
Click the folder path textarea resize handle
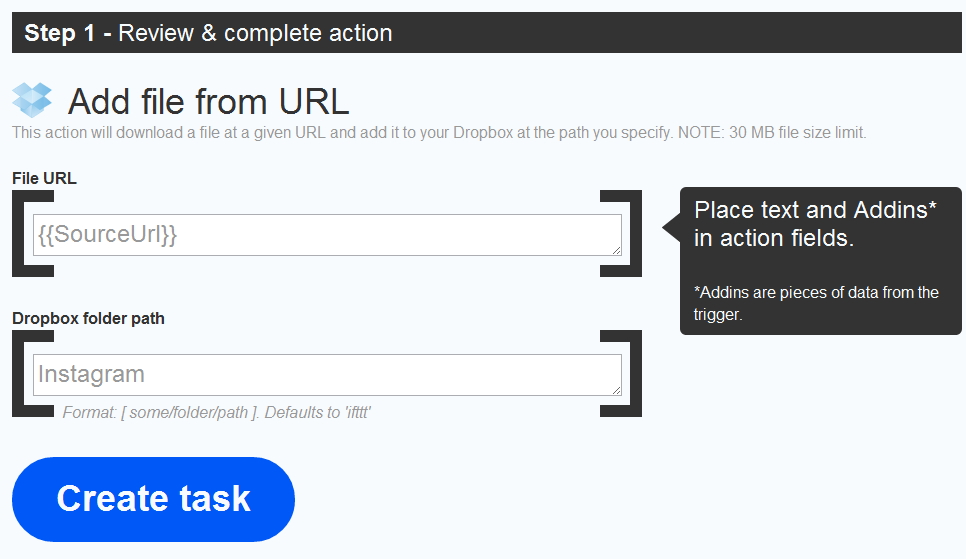tap(616, 389)
